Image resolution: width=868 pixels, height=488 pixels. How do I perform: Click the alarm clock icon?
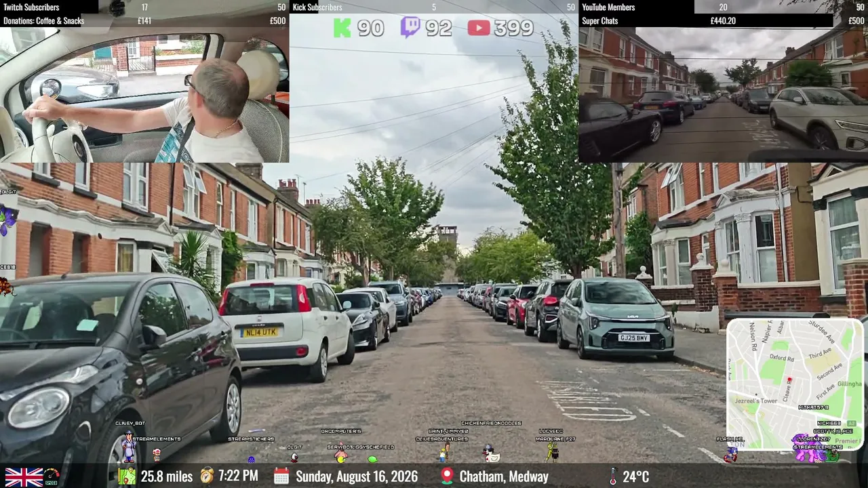coord(207,476)
